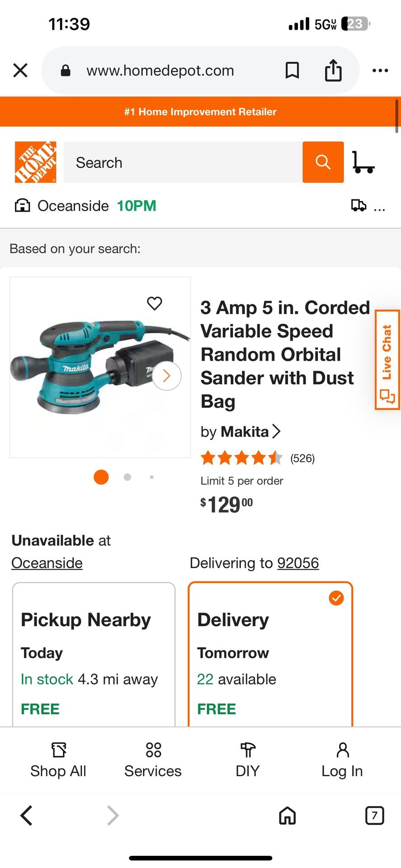Click the Home Depot logo
This screenshot has height=868, width=401.
(35, 162)
